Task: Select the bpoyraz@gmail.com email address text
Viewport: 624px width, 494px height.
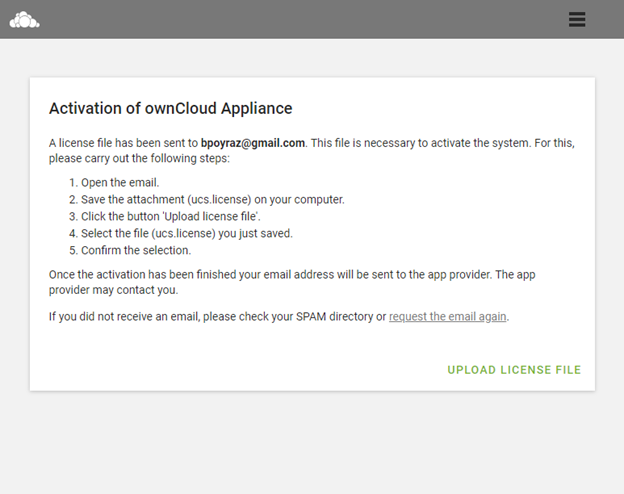Action: 253,143
